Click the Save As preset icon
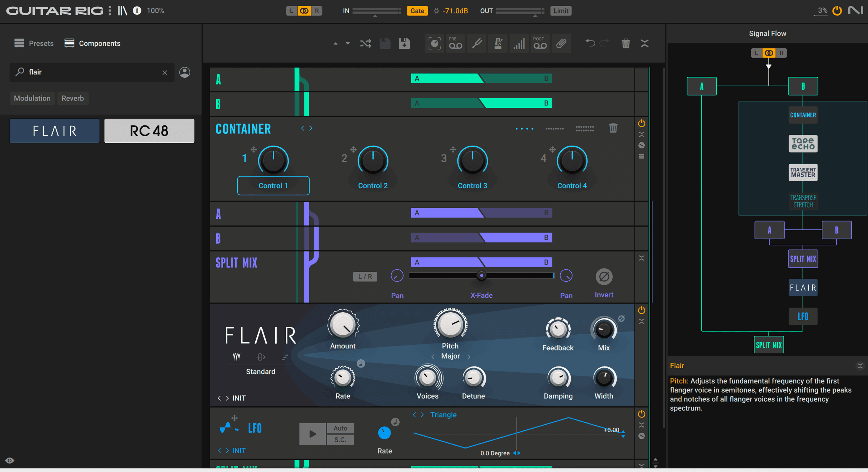Viewport: 868px width, 472px height. (404, 43)
